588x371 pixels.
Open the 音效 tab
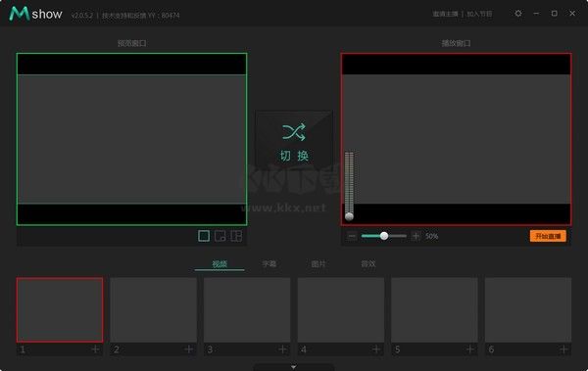[367, 264]
